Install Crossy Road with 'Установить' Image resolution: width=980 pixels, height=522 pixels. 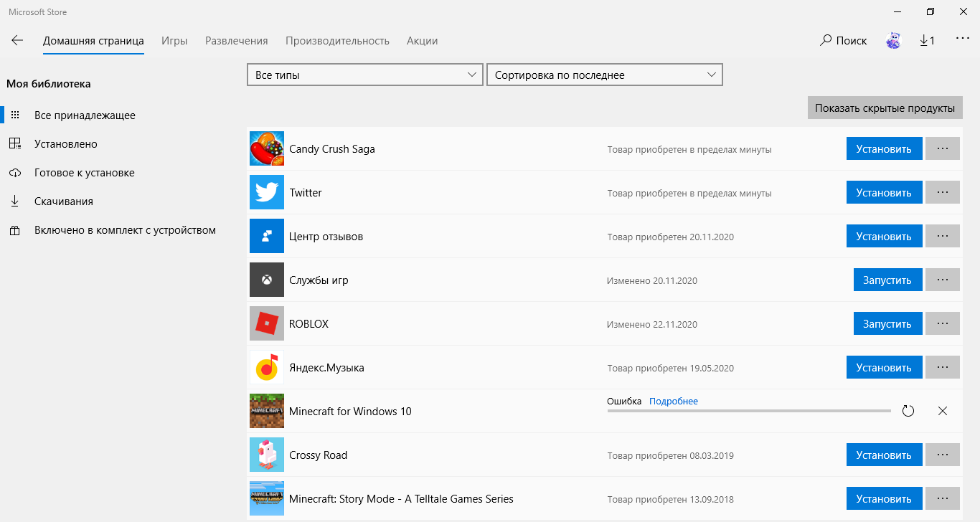884,455
